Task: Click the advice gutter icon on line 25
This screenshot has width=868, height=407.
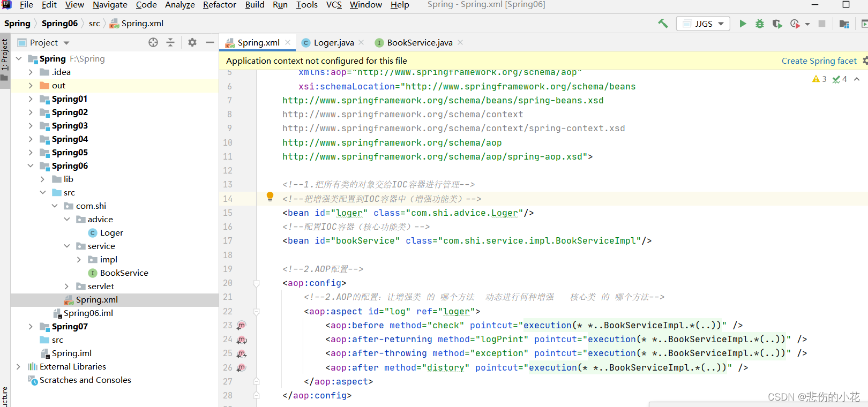Action: [x=242, y=353]
